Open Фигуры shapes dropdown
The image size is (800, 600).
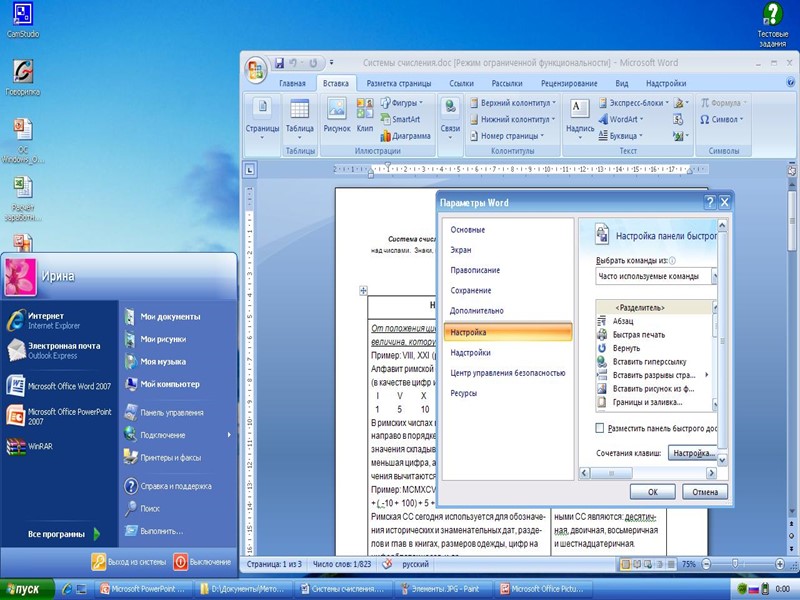click(402, 103)
